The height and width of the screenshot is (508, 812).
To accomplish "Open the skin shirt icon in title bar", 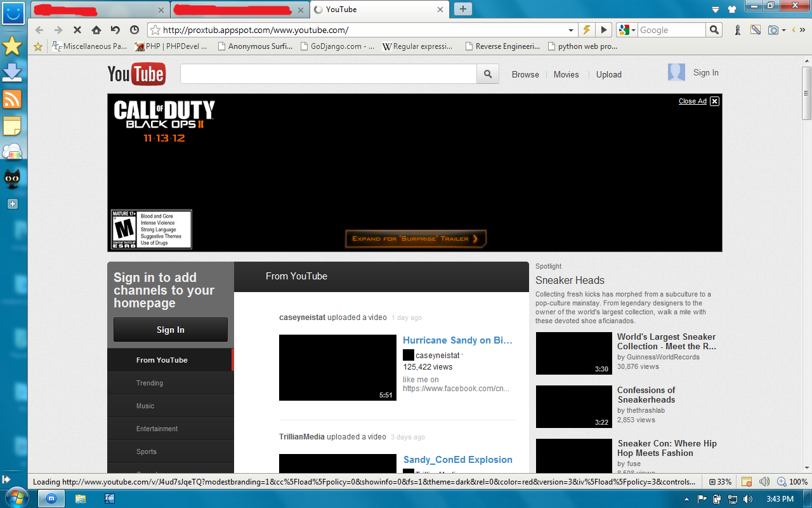I will 732,10.
